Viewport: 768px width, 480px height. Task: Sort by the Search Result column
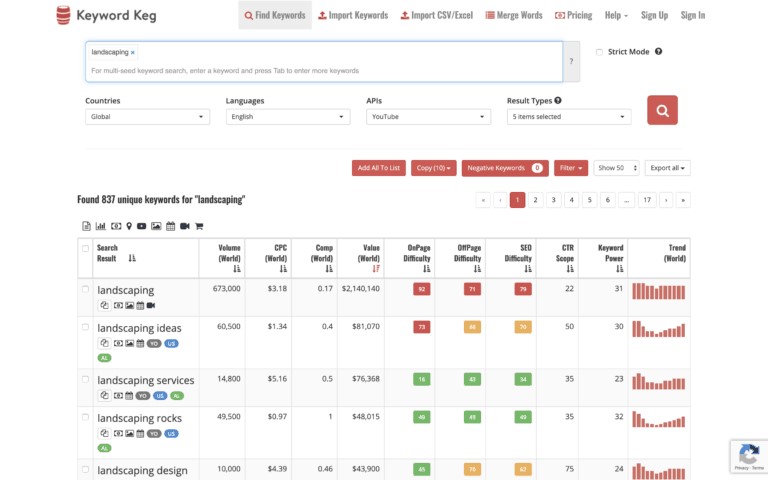132,258
